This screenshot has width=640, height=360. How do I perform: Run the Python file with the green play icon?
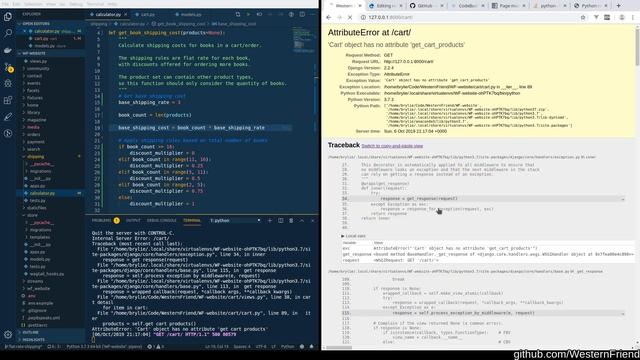248,15
